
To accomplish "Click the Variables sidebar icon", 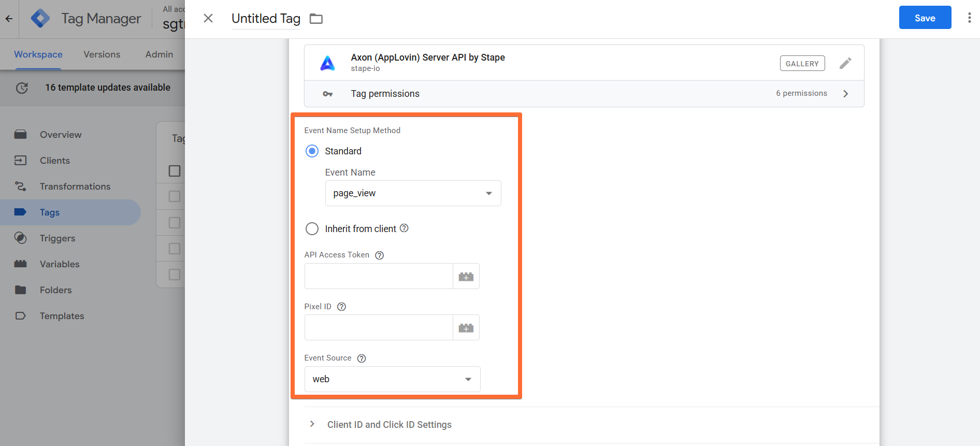I will point(20,264).
